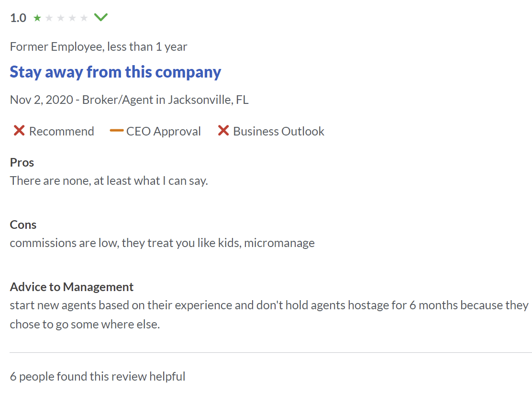Click the second gray rating star

point(49,18)
